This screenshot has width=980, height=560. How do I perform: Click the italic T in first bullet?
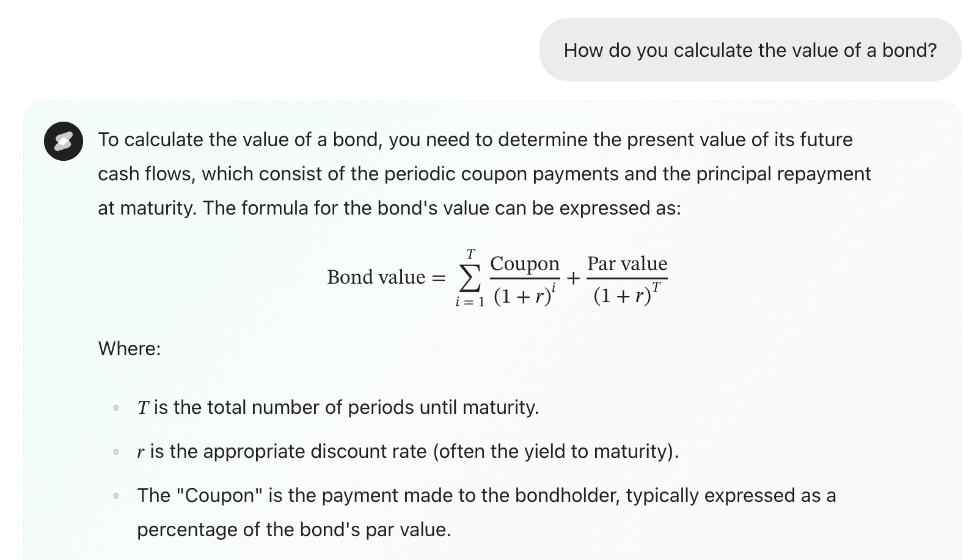click(x=143, y=408)
